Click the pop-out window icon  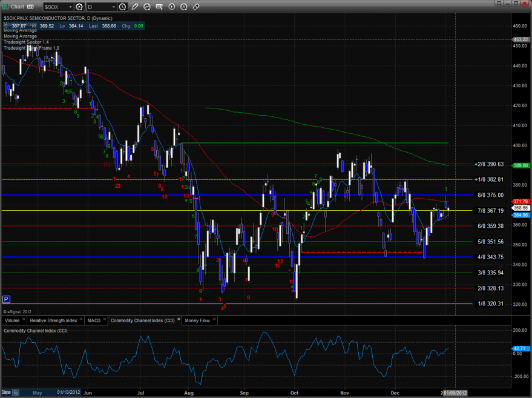click(499, 4)
